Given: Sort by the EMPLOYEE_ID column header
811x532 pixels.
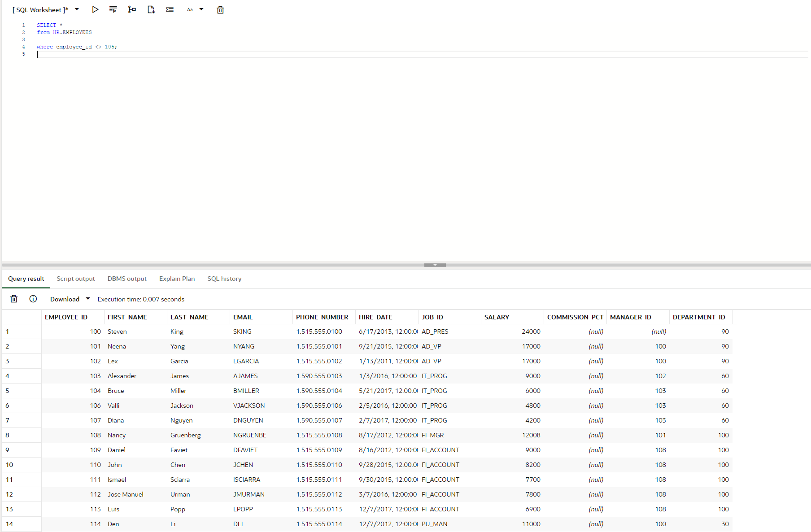Looking at the screenshot, I should (73, 317).
